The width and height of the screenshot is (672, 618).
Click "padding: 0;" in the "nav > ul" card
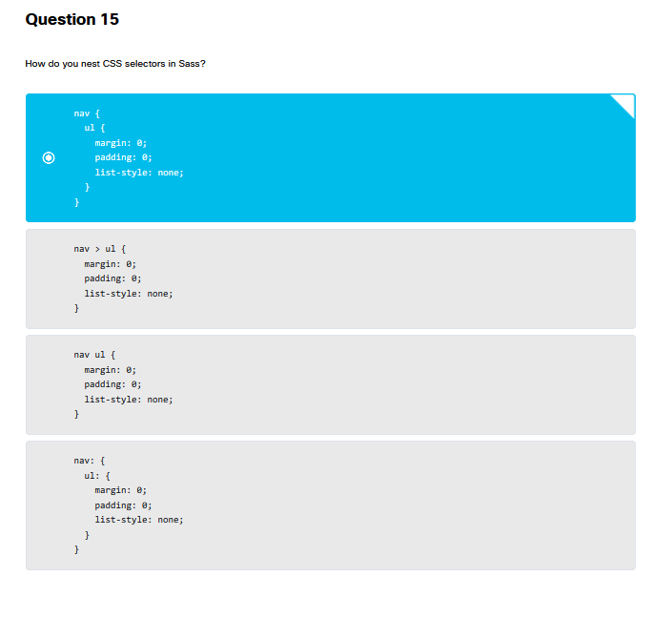pyautogui.click(x=112, y=278)
